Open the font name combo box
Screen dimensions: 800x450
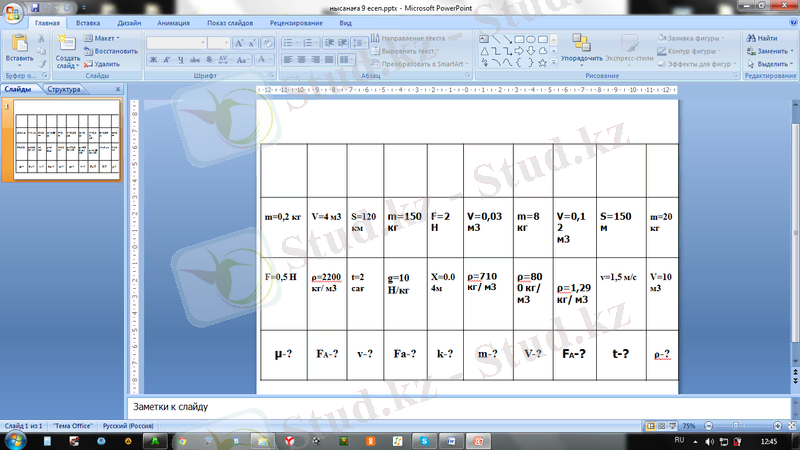click(x=175, y=44)
